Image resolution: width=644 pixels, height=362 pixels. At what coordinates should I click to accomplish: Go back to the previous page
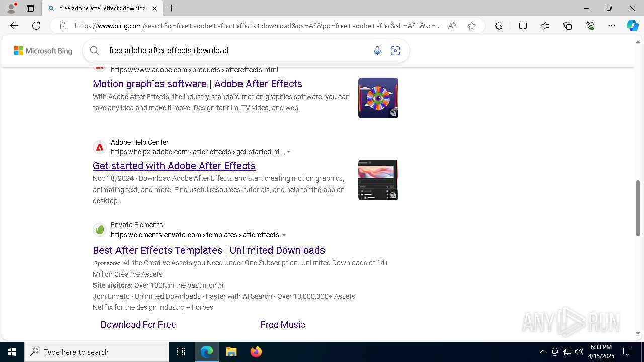(14, 26)
